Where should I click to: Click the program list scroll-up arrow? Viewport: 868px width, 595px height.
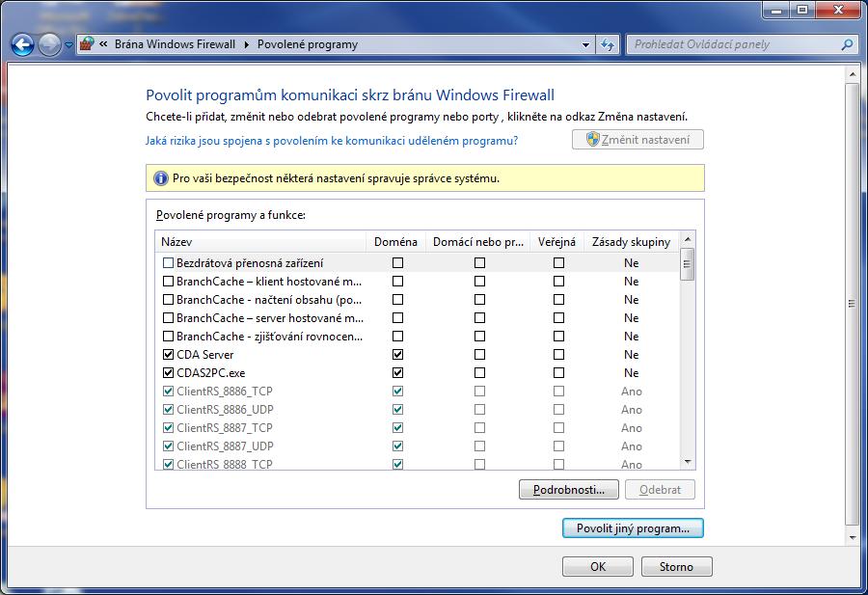coord(688,239)
